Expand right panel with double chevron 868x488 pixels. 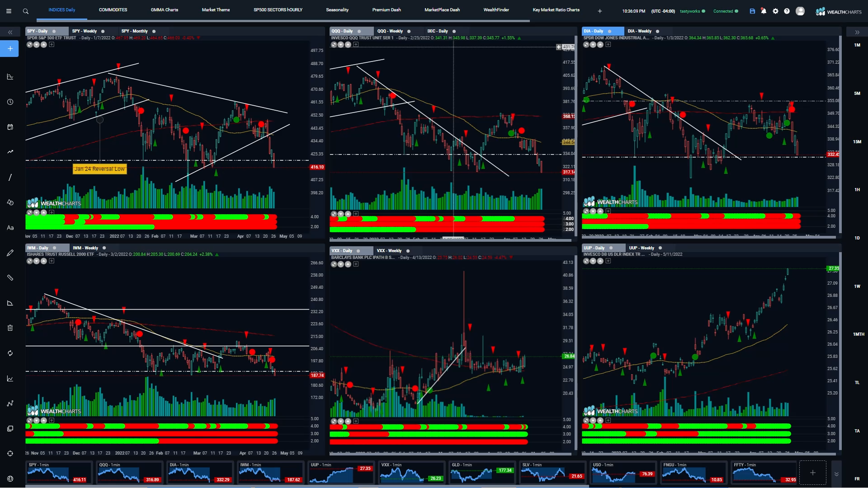tap(857, 32)
